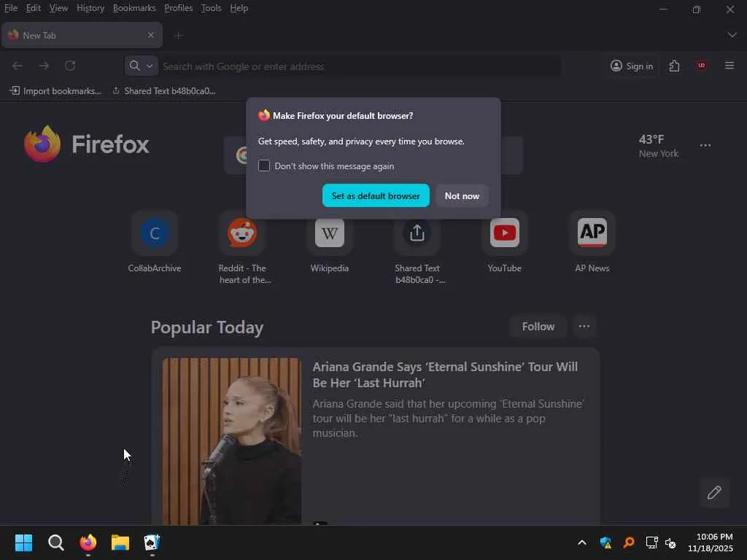Show hidden system tray icons

point(582,542)
